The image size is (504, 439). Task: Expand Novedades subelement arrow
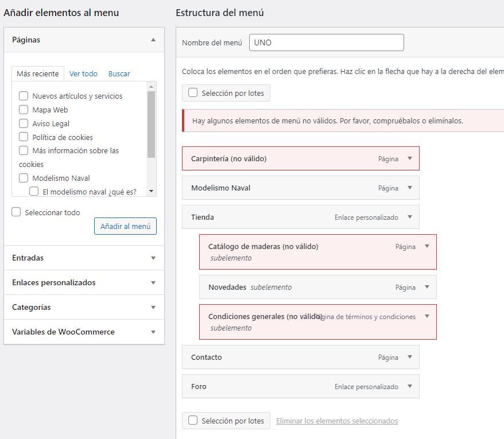pyautogui.click(x=427, y=287)
